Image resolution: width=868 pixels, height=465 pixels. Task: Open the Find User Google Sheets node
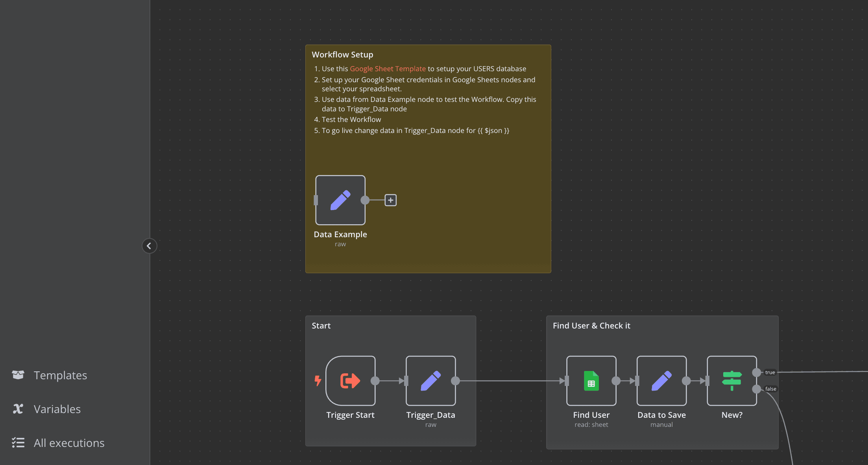click(x=591, y=381)
